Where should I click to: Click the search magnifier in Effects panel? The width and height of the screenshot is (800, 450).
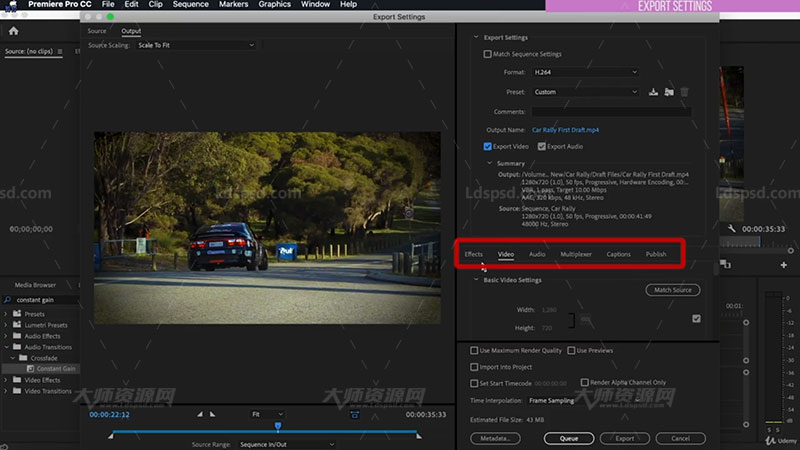pos(7,299)
